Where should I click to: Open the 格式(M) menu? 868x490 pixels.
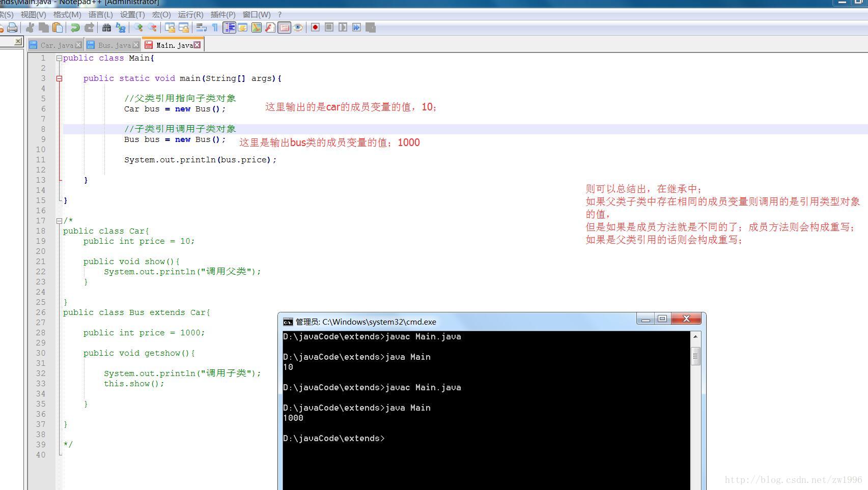67,14
